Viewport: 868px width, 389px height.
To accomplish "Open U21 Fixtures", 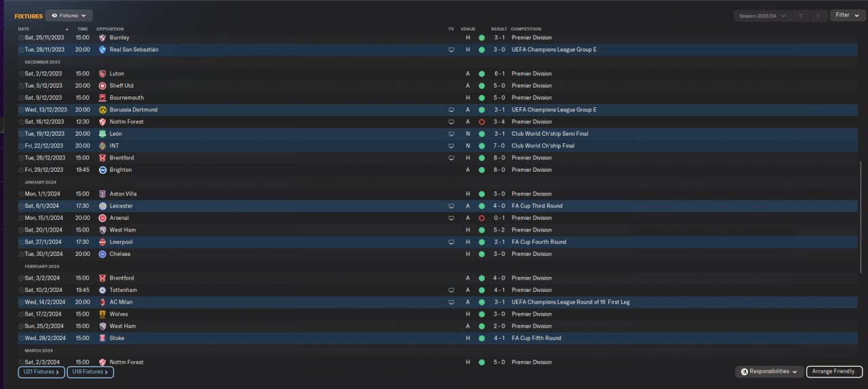I will (x=41, y=372).
